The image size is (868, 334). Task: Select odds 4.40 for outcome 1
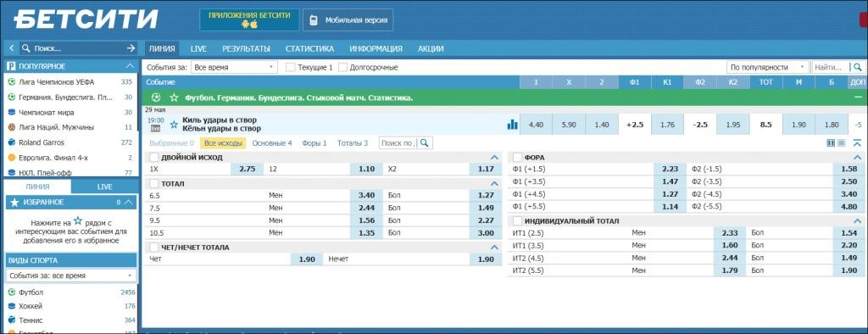tap(536, 125)
